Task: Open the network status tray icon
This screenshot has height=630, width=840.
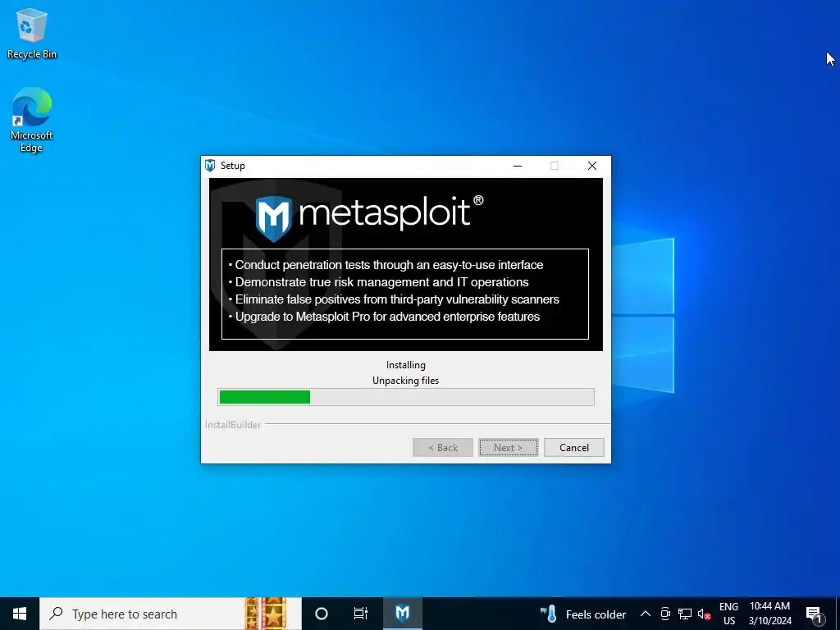Action: [685, 614]
